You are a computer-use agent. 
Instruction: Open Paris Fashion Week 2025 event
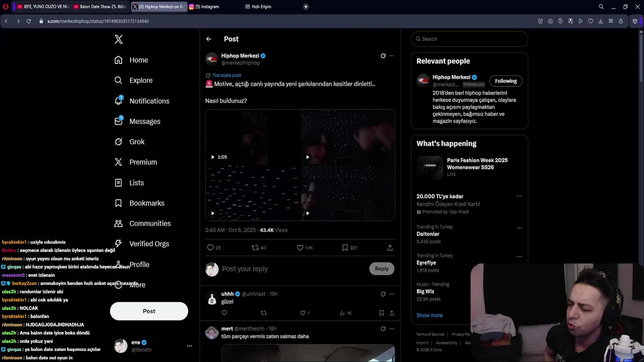click(x=469, y=167)
